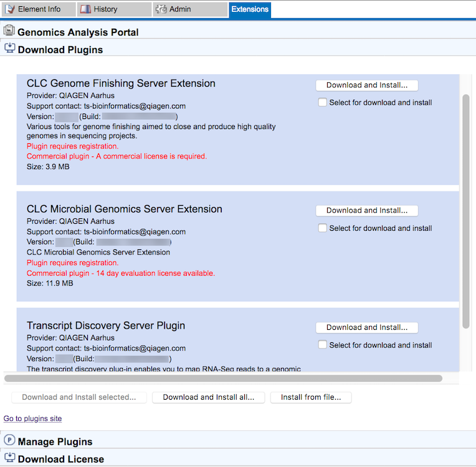Open the Admin tab

(191, 9)
